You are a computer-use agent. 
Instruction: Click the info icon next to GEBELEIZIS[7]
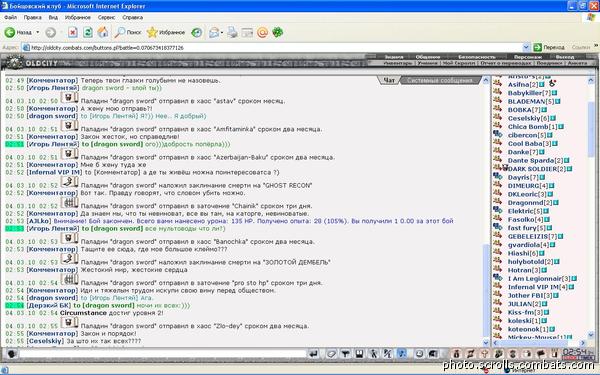pyautogui.click(x=561, y=236)
